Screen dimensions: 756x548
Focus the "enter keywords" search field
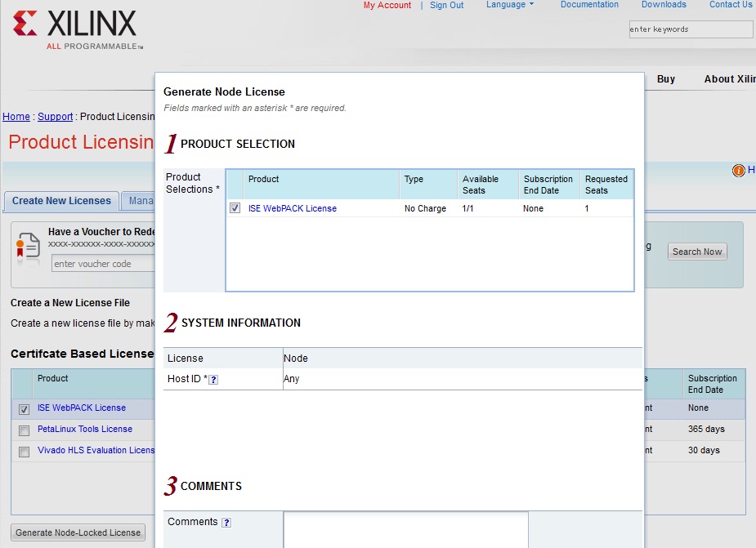pyautogui.click(x=691, y=29)
